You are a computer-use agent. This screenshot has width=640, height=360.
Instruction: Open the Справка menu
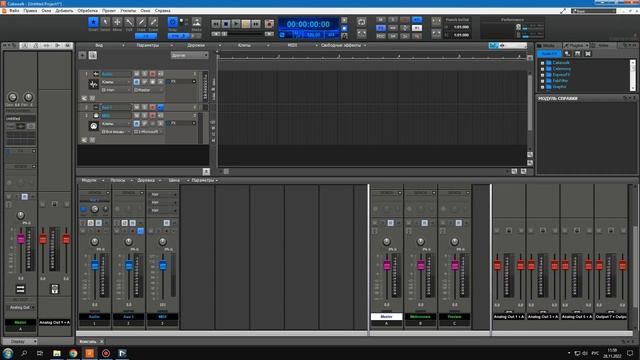pos(162,11)
